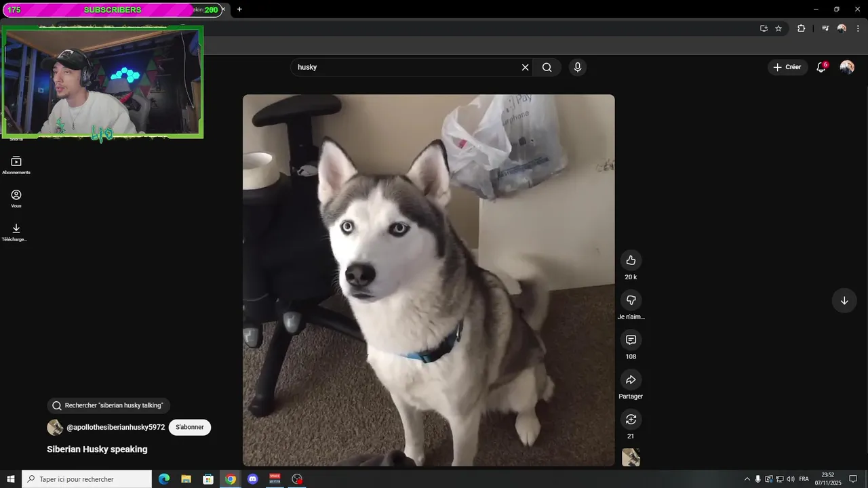The image size is (868, 488).
Task: Click the Windows taskbar search box
Action: [x=87, y=479]
